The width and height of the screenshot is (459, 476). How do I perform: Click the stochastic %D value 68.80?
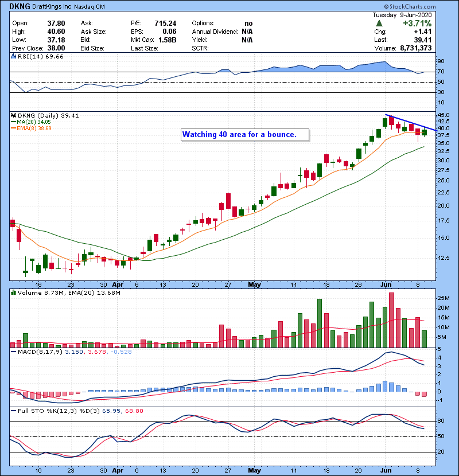coord(134,411)
